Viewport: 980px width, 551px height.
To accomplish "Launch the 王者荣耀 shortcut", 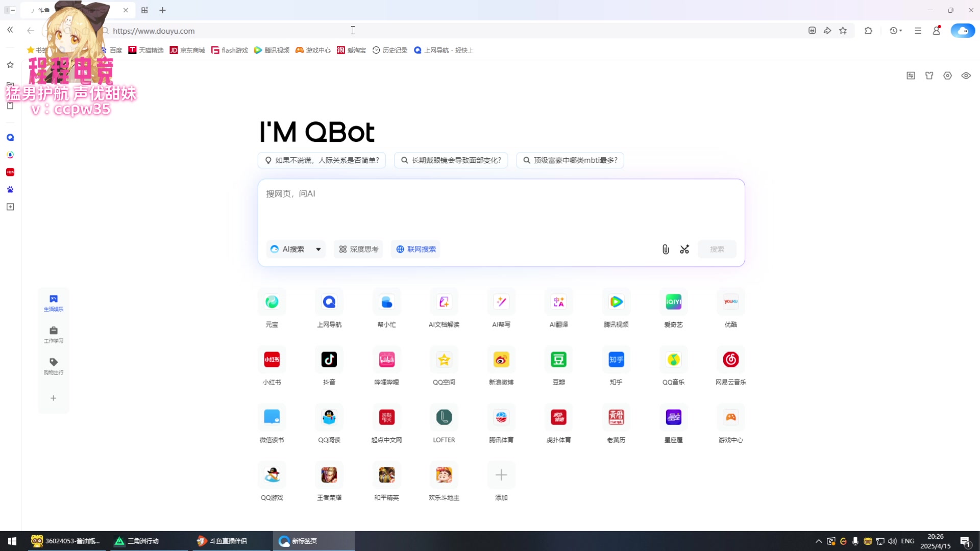I will pos(329,475).
